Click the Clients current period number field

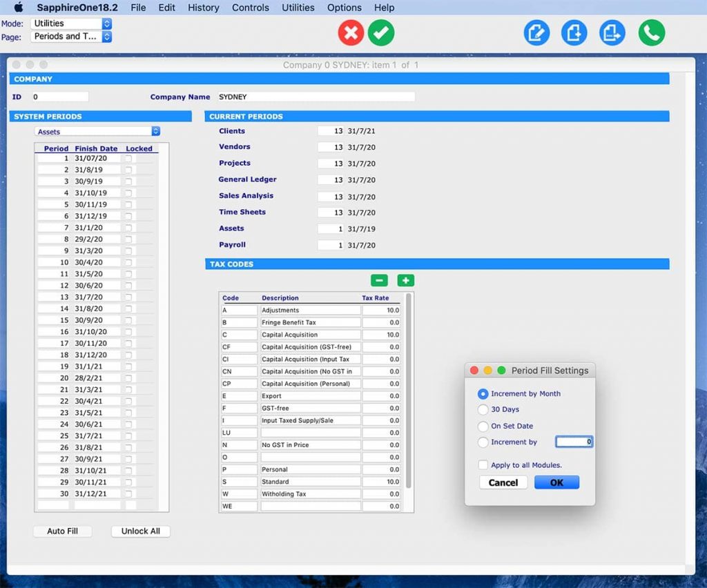click(331, 131)
